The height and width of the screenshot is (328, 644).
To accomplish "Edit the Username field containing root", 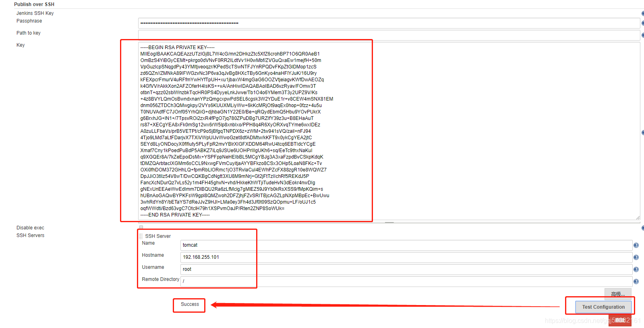I will (x=406, y=269).
